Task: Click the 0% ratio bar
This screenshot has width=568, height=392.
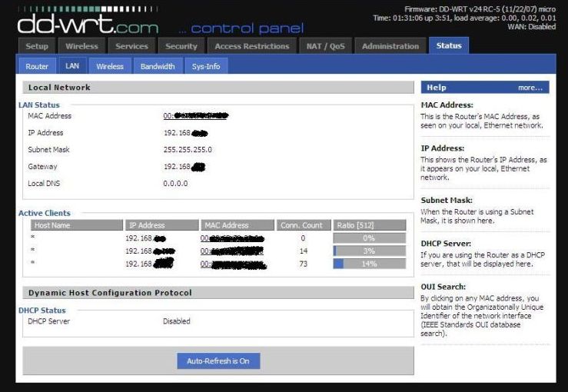Action: pos(369,238)
